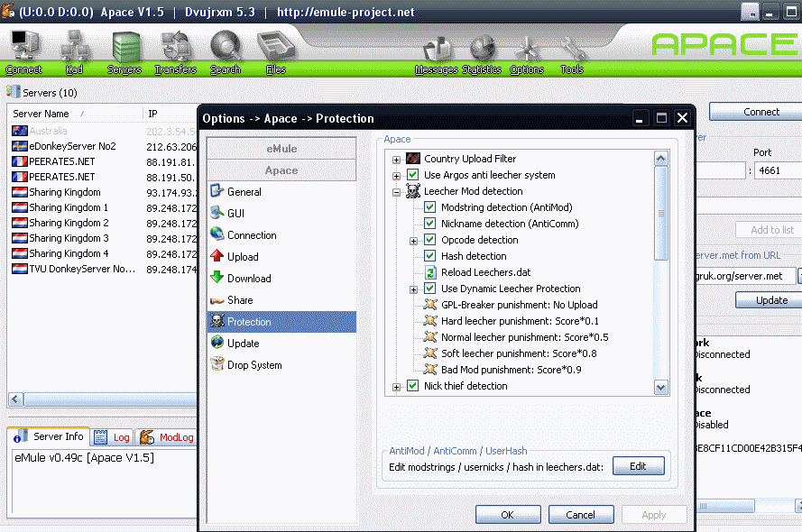Select the Share options page
Image resolution: width=802 pixels, height=532 pixels.
pyautogui.click(x=281, y=300)
